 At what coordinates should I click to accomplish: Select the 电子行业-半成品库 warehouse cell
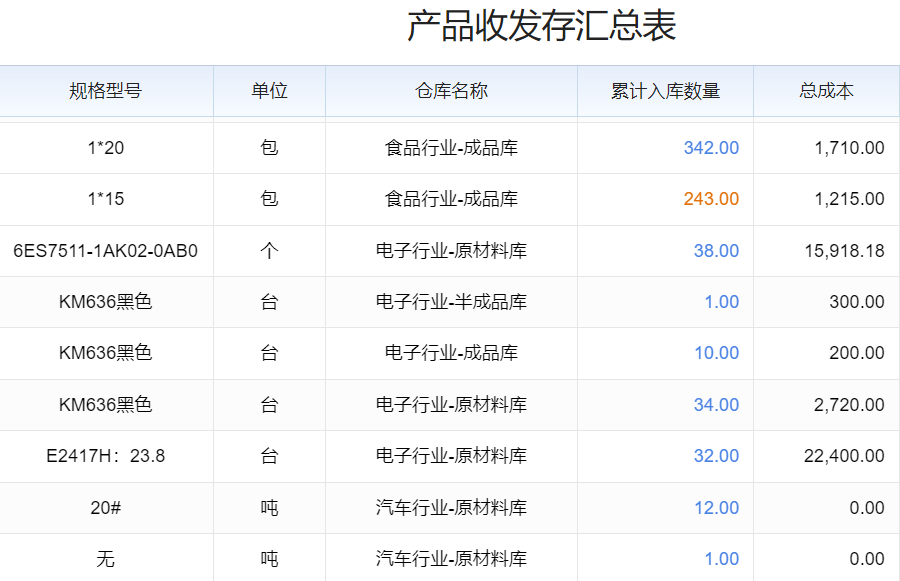pyautogui.click(x=451, y=302)
